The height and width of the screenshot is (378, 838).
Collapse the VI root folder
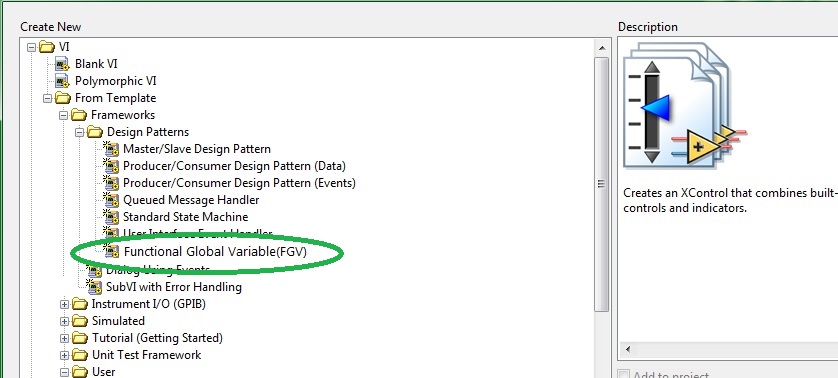pos(32,47)
